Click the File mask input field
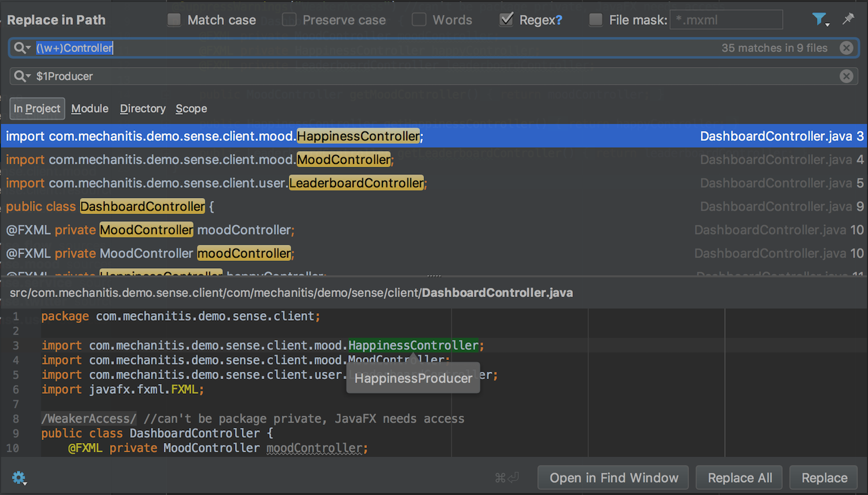 (x=726, y=20)
